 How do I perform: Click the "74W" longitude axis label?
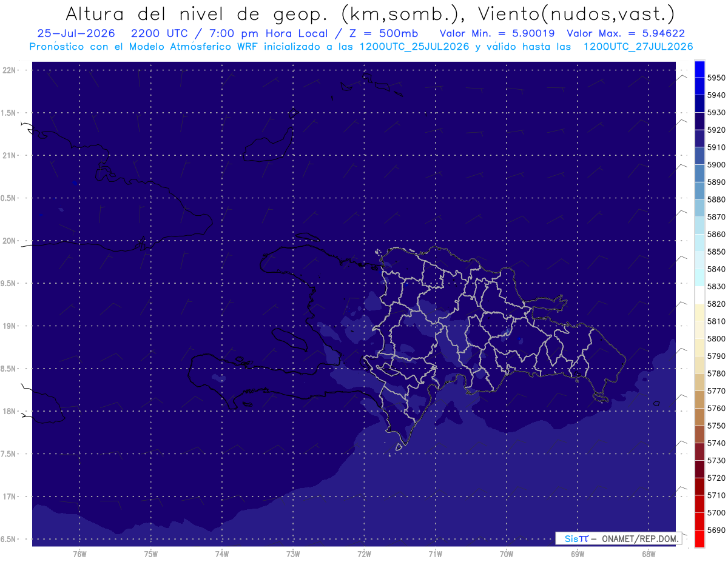(222, 554)
